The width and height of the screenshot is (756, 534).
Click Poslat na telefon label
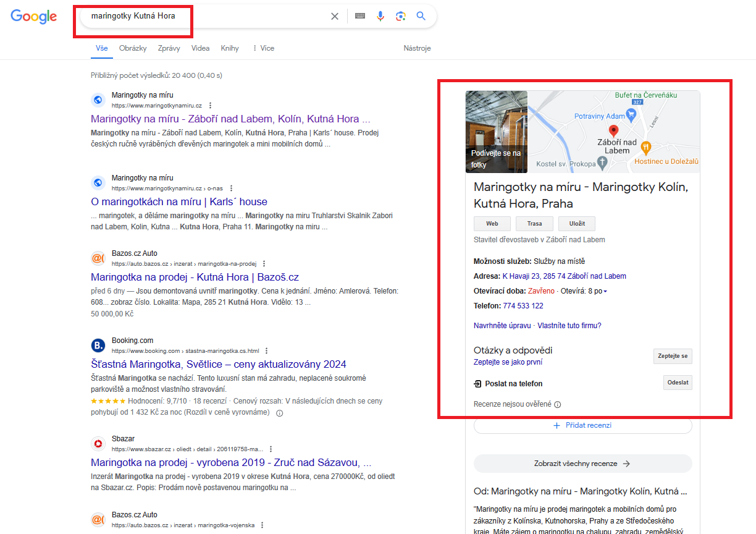514,384
